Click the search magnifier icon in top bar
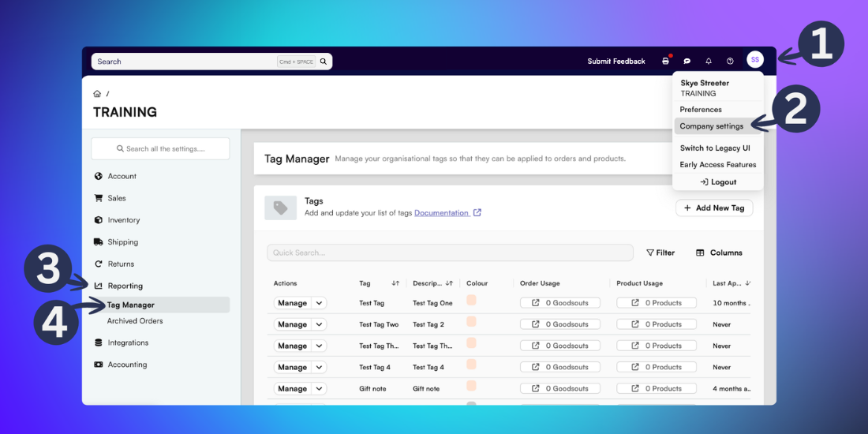 click(324, 62)
